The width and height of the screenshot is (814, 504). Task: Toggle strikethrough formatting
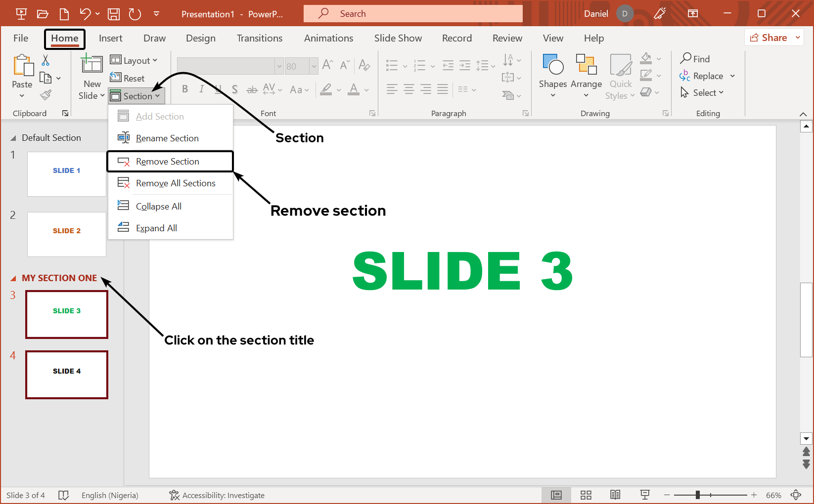click(252, 89)
